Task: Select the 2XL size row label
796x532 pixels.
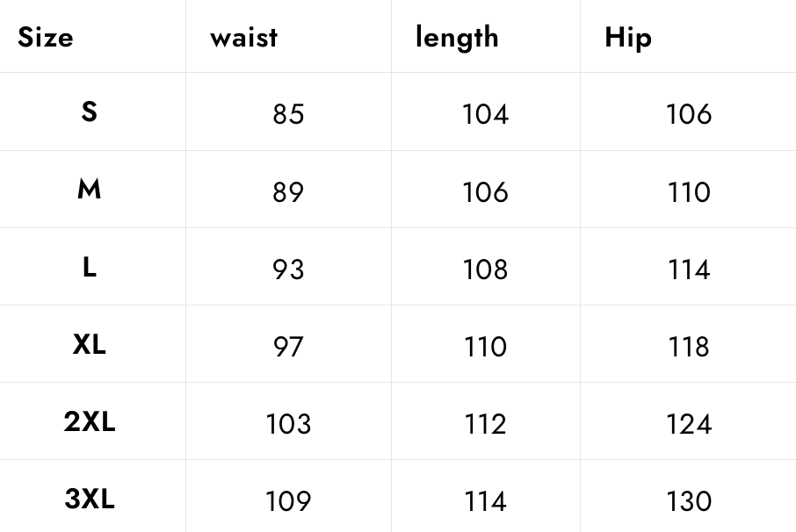Action: [90, 421]
